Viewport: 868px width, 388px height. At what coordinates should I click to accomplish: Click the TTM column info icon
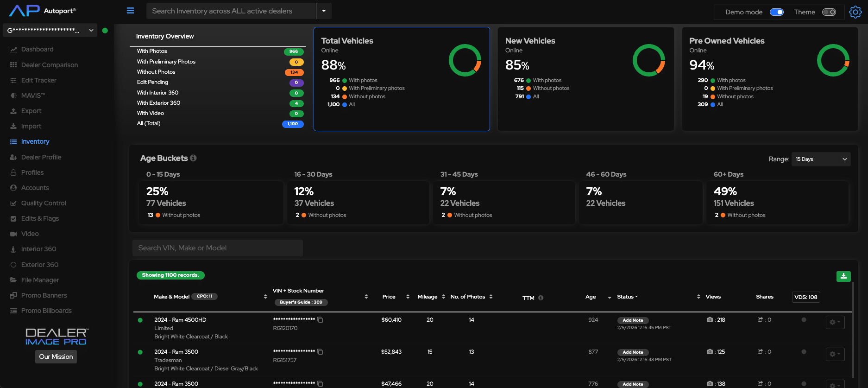pos(541,298)
